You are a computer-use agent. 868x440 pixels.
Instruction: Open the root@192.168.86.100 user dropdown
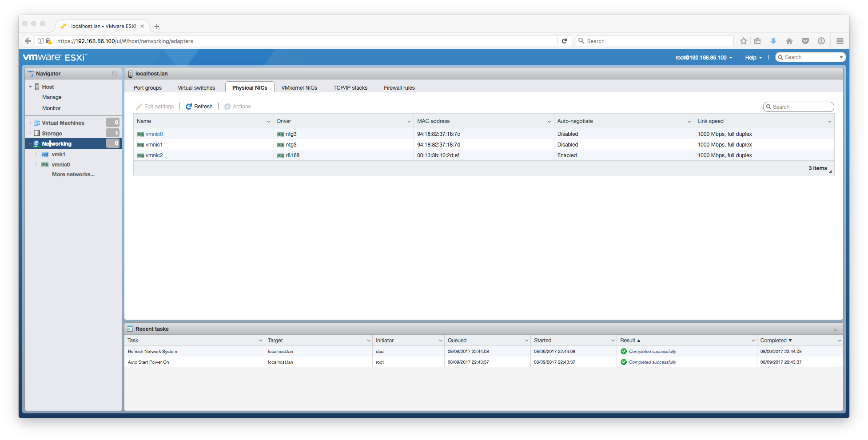(704, 58)
